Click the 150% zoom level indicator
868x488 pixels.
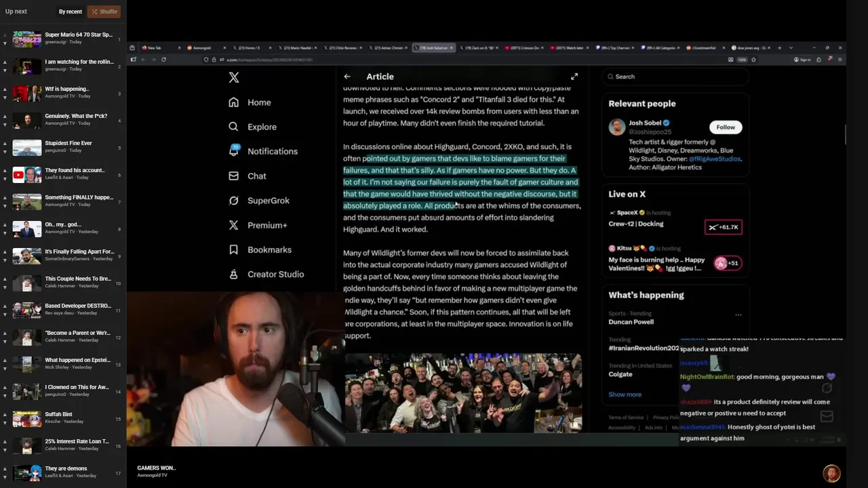[742, 60]
